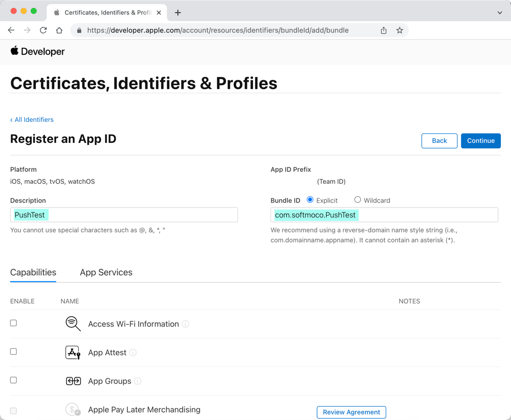Screen dimensions: 511x420
Task: Go back with browser back arrow
Action: click(x=11, y=30)
